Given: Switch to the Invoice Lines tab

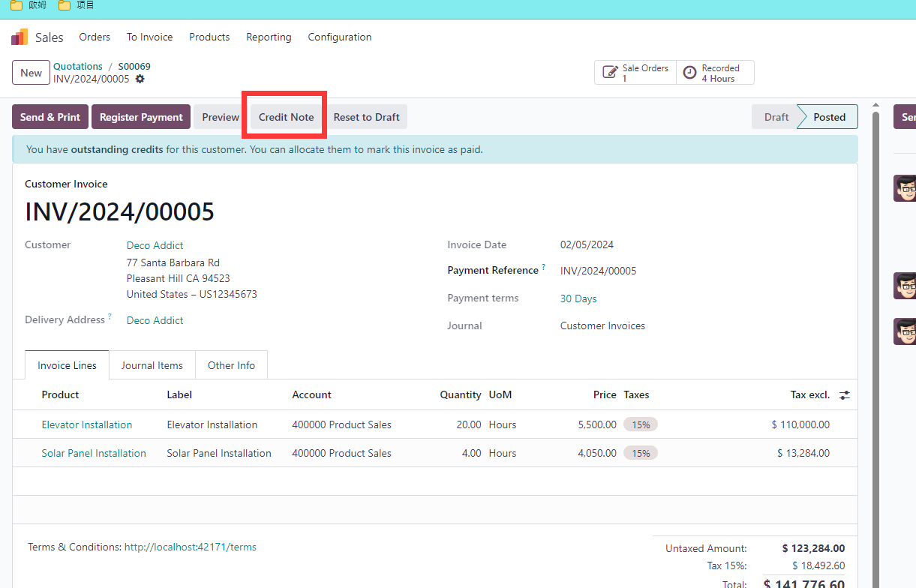Looking at the screenshot, I should tap(67, 365).
